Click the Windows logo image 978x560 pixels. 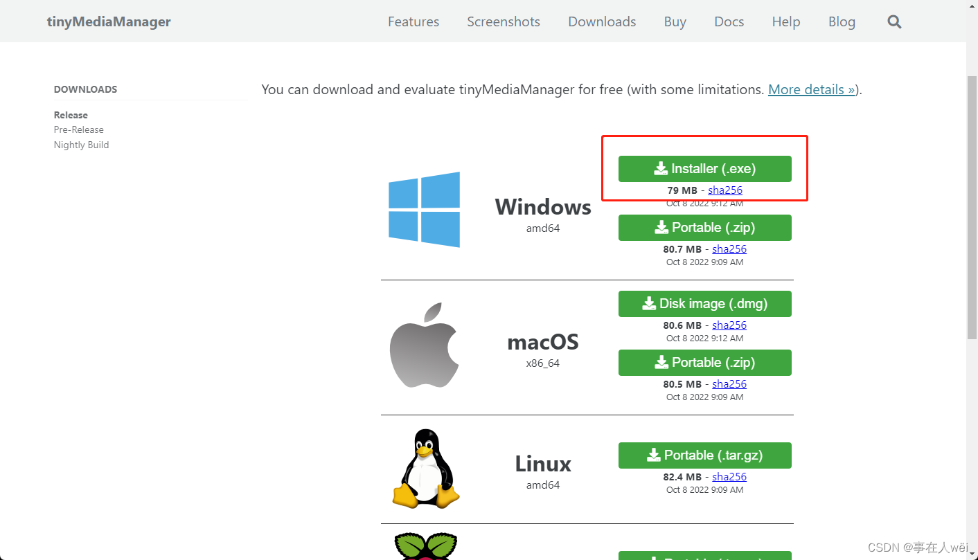coord(424,210)
